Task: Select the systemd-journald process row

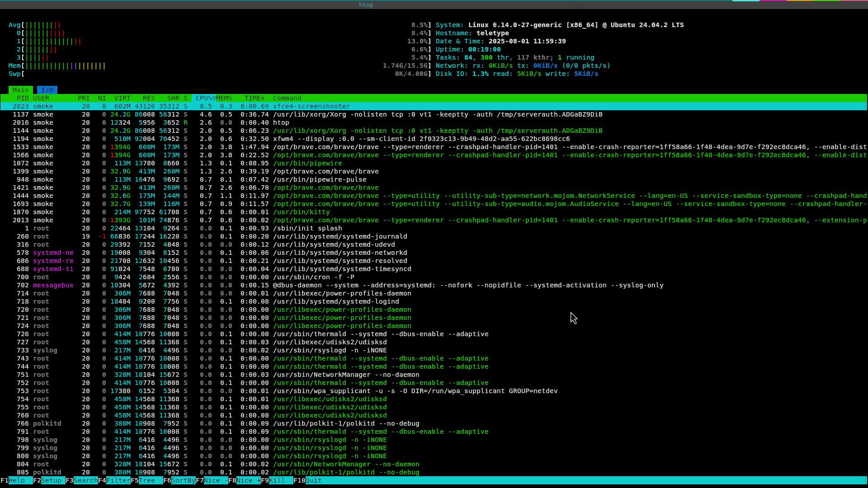Action: [x=434, y=236]
